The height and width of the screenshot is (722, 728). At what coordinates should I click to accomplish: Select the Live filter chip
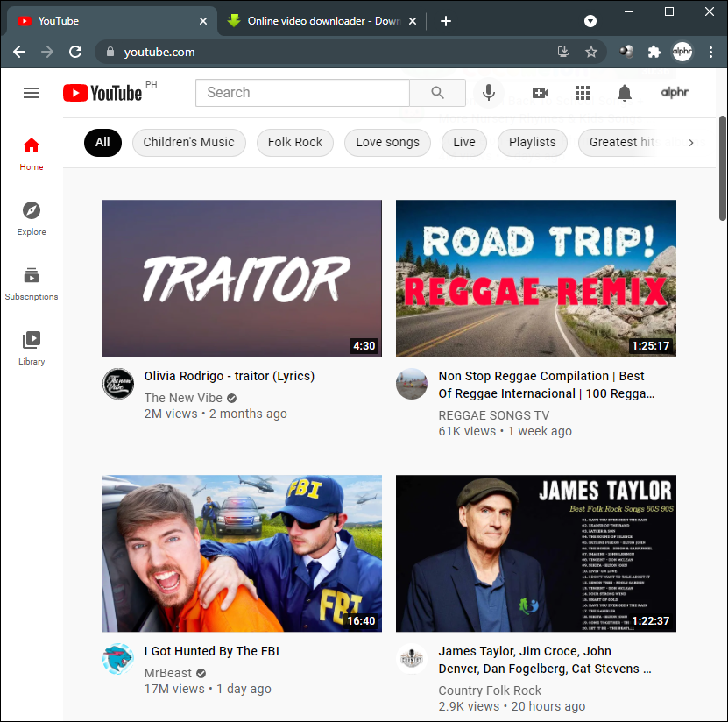tap(464, 143)
